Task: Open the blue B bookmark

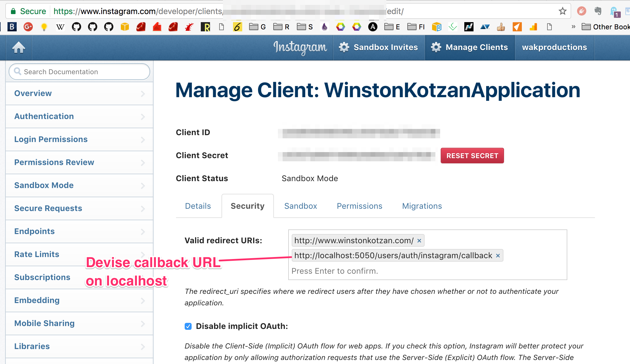Action: click(12, 27)
